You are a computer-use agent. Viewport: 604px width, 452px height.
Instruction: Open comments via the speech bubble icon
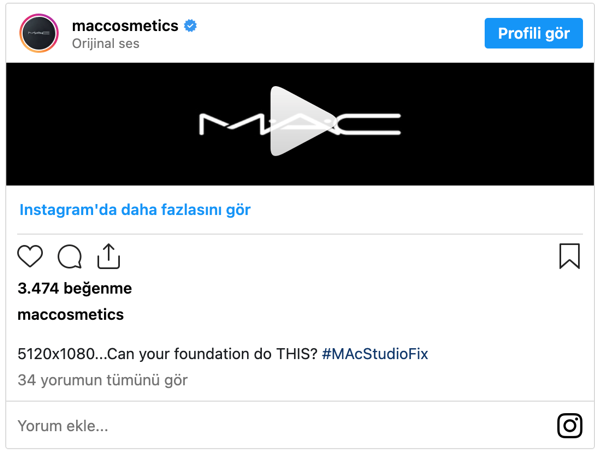point(69,257)
